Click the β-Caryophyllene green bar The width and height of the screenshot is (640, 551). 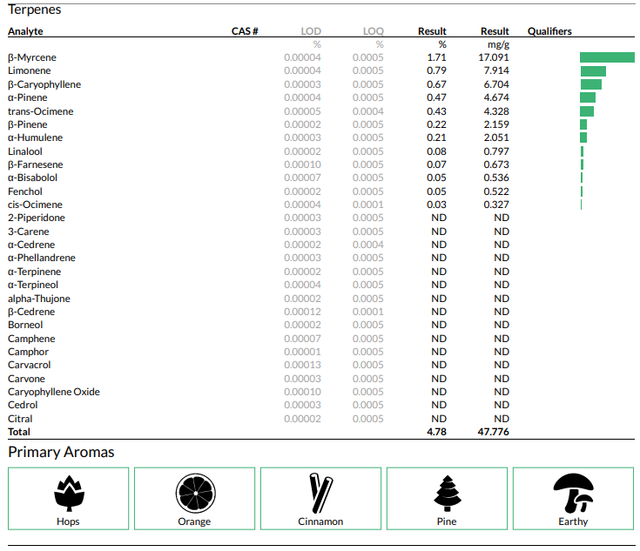pyautogui.click(x=591, y=84)
